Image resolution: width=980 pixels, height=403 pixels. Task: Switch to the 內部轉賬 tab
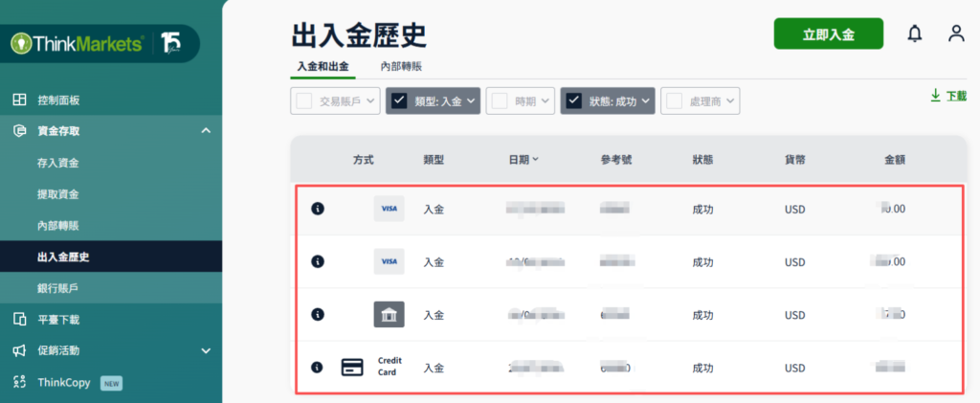(x=401, y=66)
